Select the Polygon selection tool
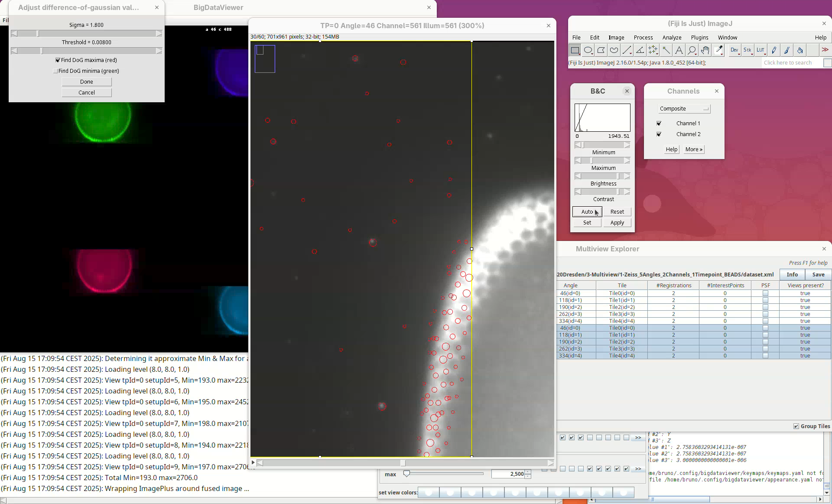Image resolution: width=832 pixels, height=504 pixels. pyautogui.click(x=601, y=50)
